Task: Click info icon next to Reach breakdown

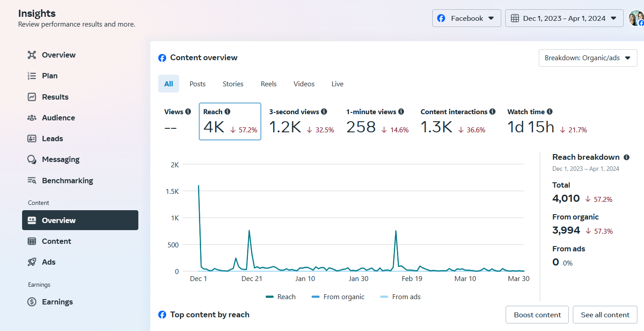Action: click(x=626, y=157)
